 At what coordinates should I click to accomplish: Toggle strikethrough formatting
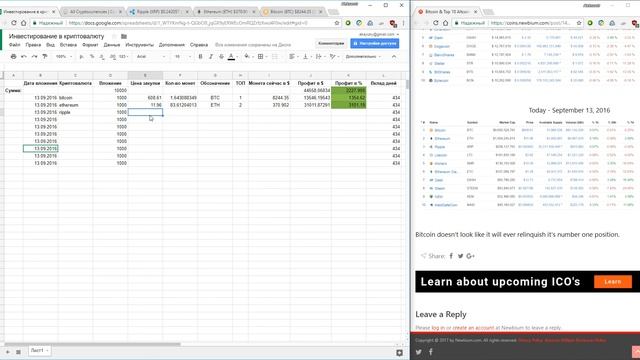[x=221, y=56]
